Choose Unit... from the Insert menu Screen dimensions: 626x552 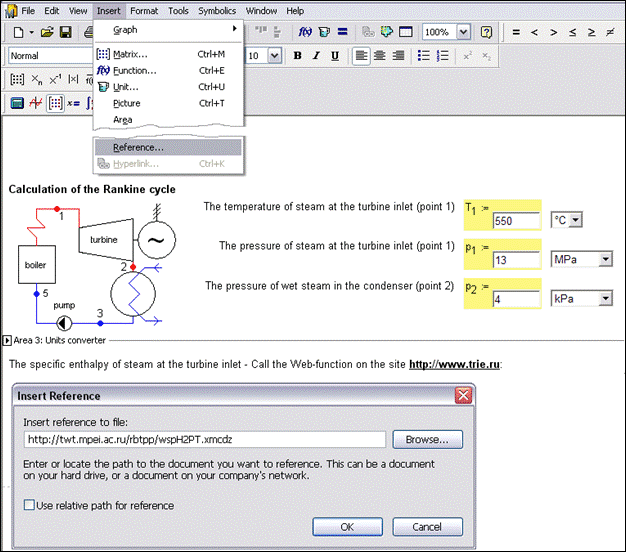[168, 87]
